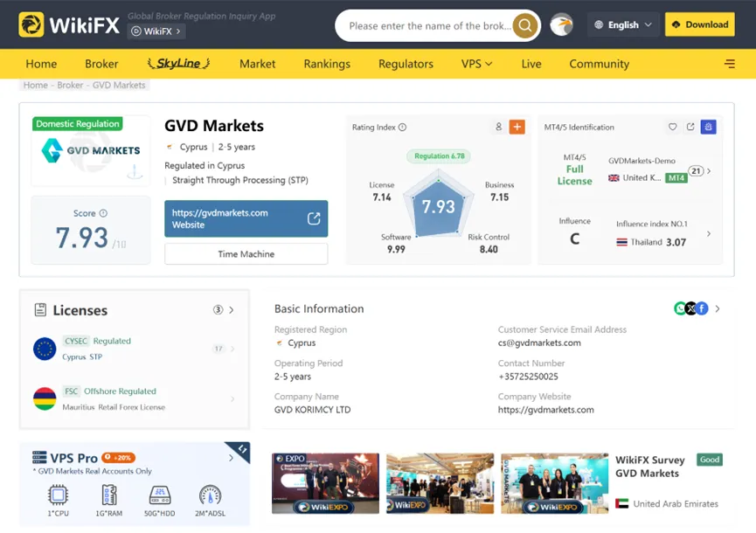
Task: Expand the Basic Information social chevron
Action: (x=718, y=309)
